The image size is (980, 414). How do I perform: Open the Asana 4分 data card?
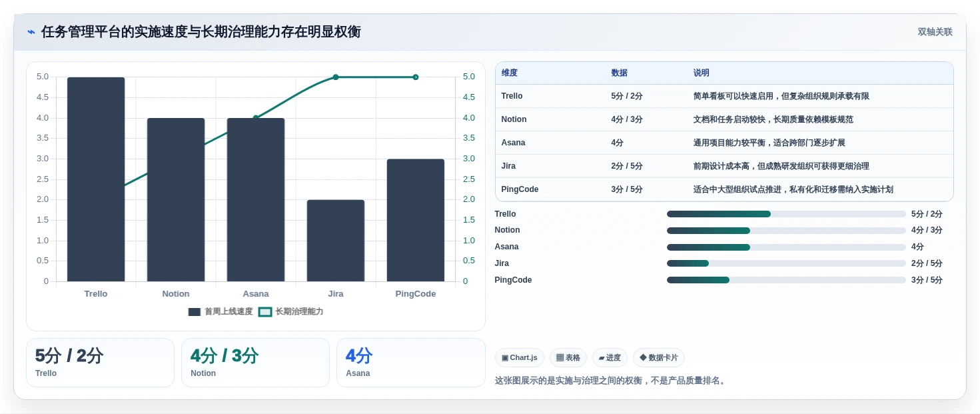[411, 363]
